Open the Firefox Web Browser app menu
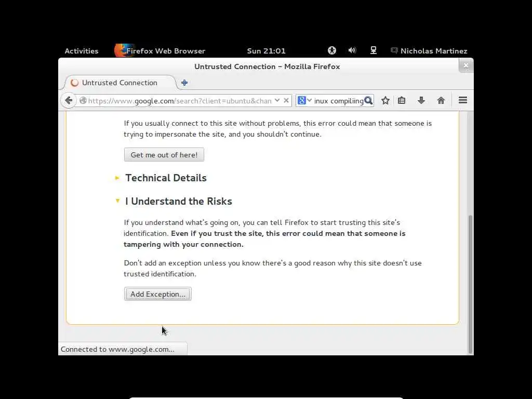 click(160, 51)
